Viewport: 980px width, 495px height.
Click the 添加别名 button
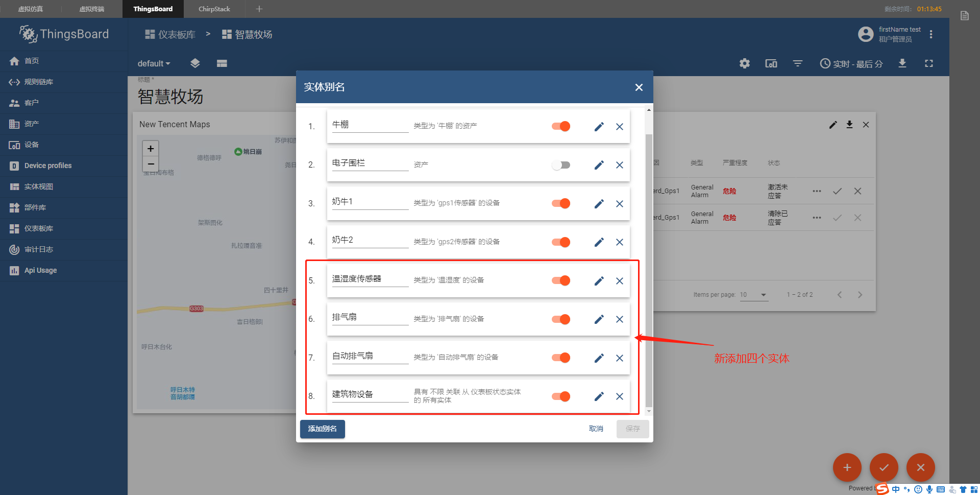click(322, 429)
